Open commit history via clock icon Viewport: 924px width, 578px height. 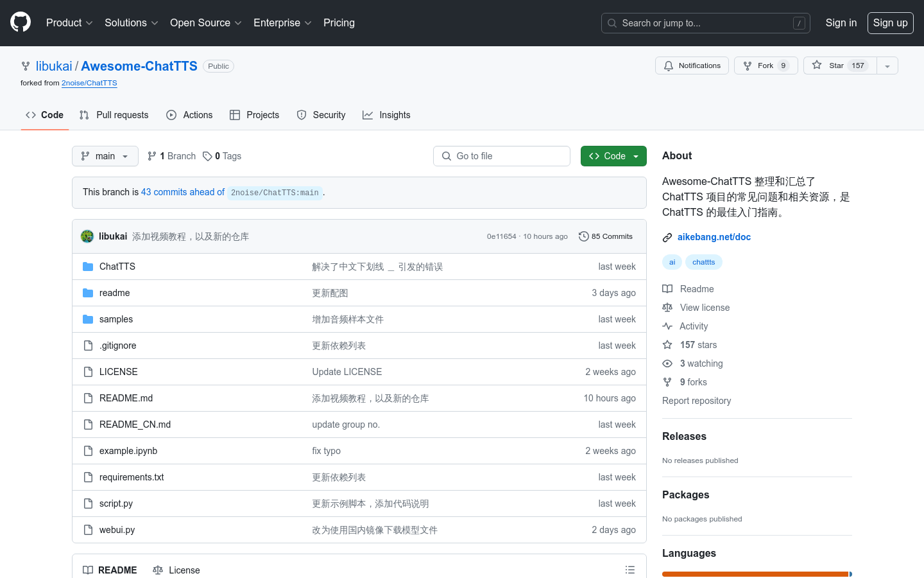click(x=583, y=236)
